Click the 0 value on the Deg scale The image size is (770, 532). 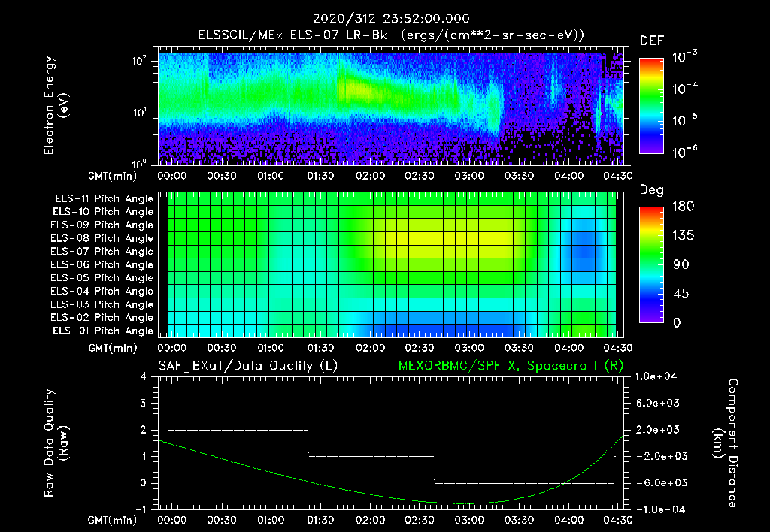(x=677, y=323)
